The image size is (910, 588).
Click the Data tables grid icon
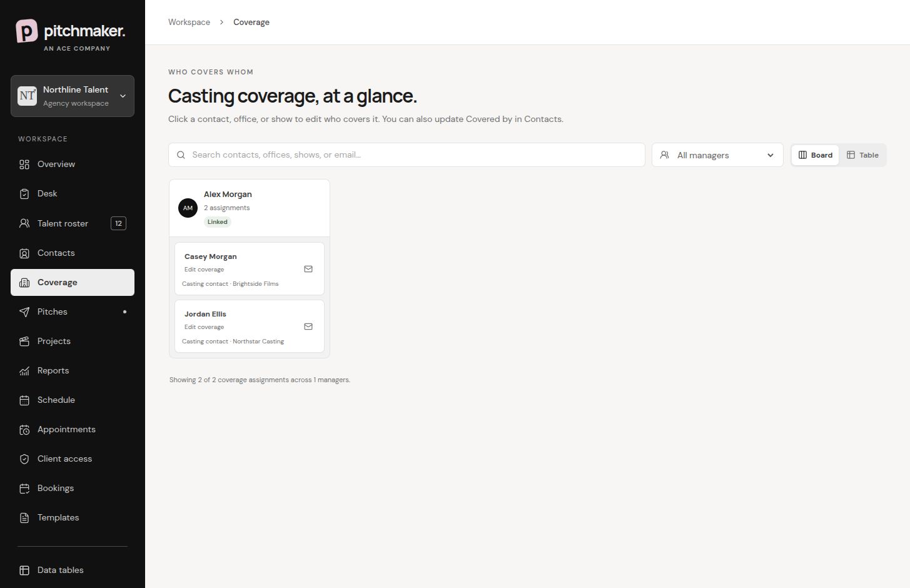pos(24,570)
